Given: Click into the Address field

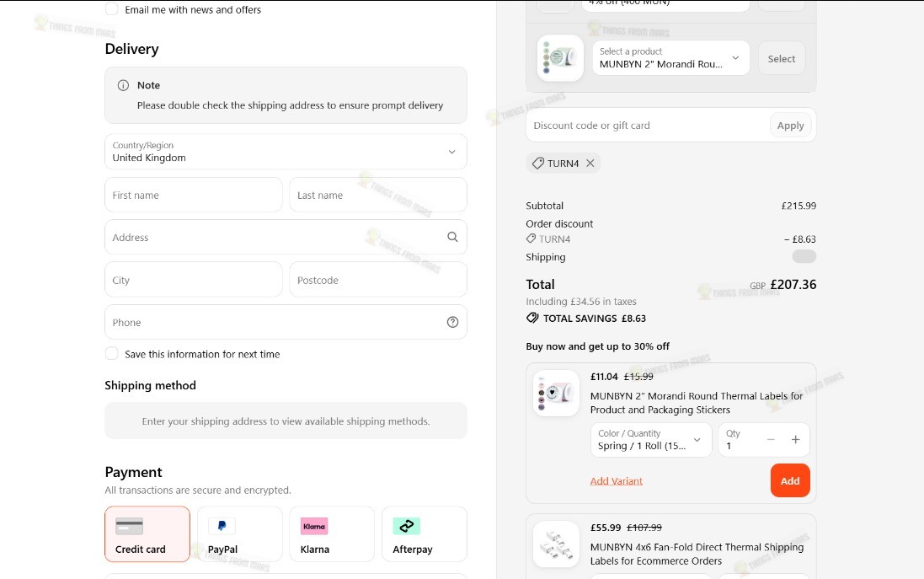Looking at the screenshot, I should coord(286,237).
